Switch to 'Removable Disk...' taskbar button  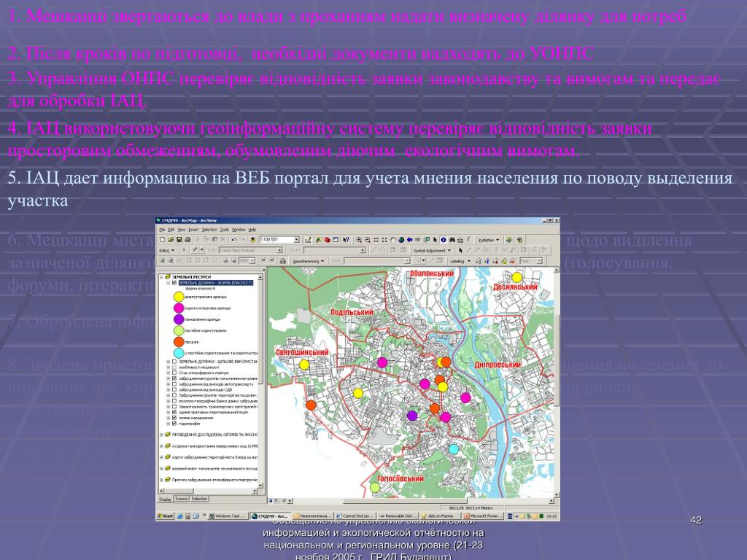pyautogui.click(x=398, y=516)
